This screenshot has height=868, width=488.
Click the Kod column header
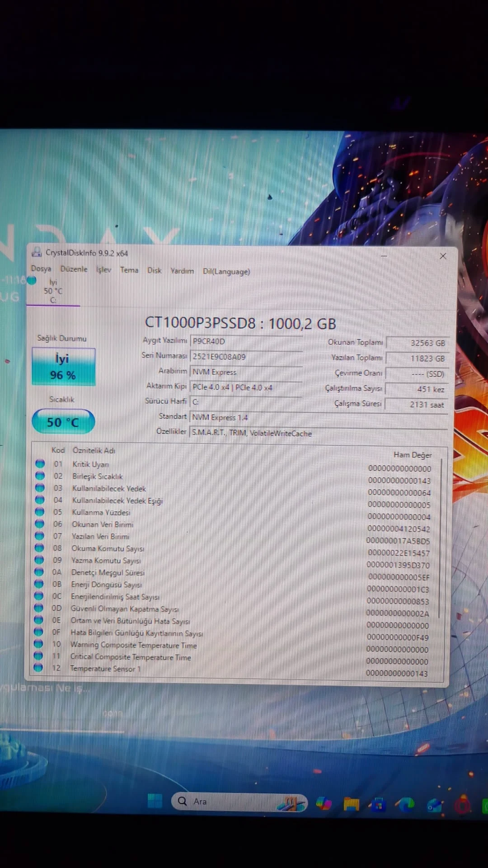point(58,450)
